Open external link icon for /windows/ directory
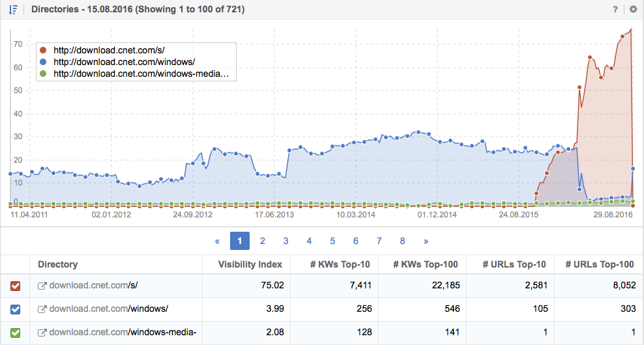The height and width of the screenshot is (345, 644). click(42, 309)
